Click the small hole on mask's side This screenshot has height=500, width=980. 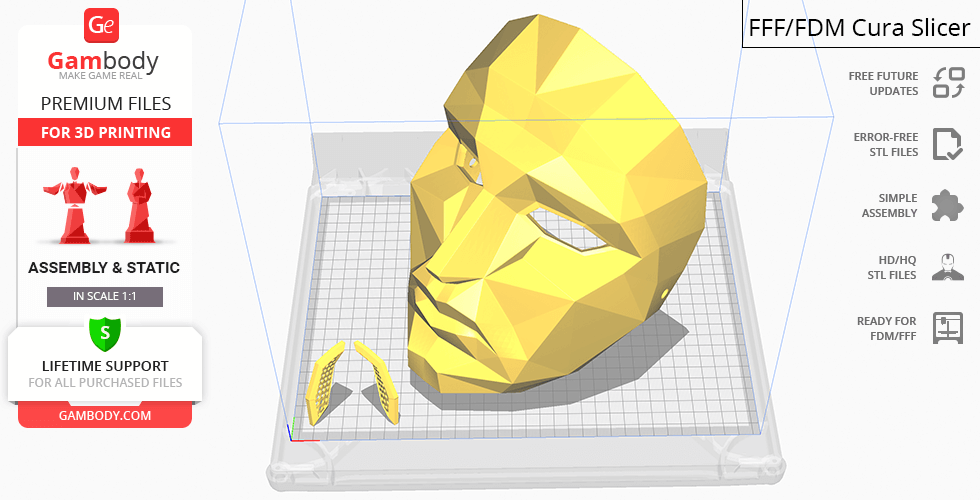coord(664,294)
